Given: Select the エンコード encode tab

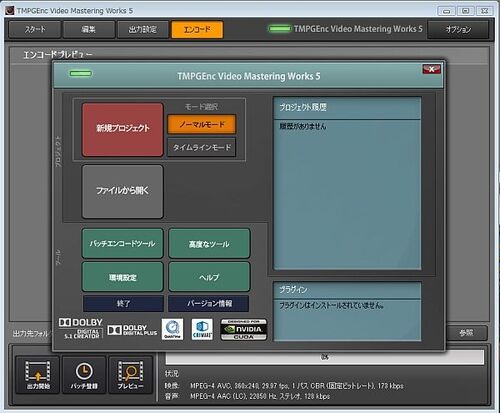Looking at the screenshot, I should [197, 29].
